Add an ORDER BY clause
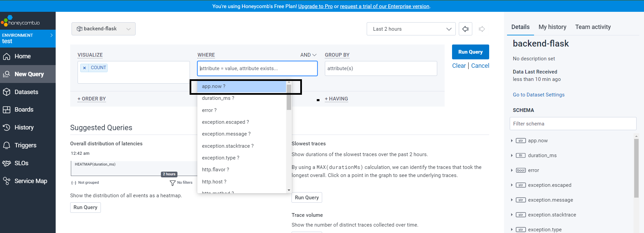 click(92, 99)
